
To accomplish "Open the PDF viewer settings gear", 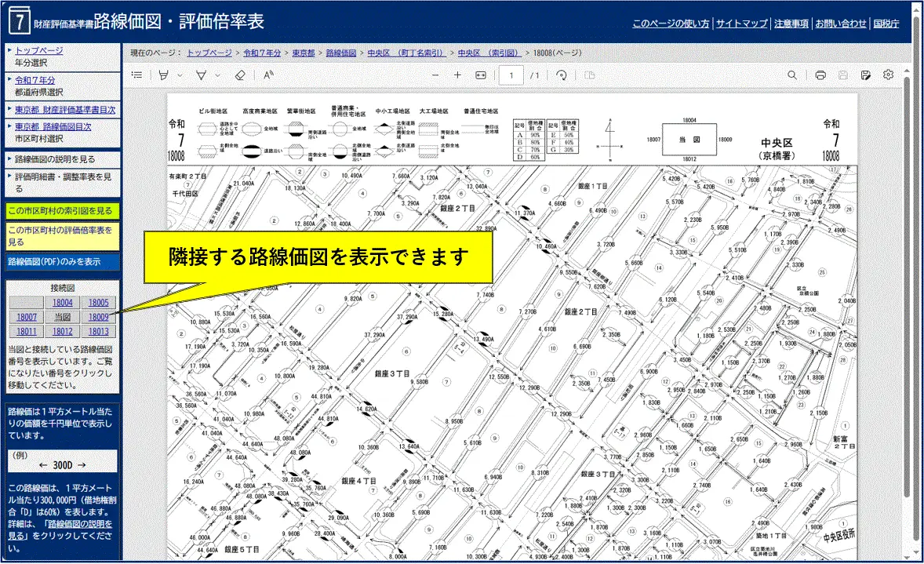I will point(887,75).
